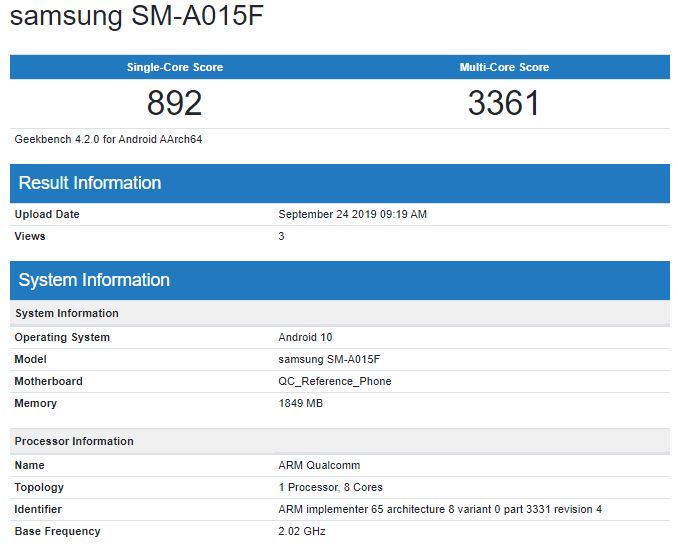Click the 2.02 GHz base frequency value
678x552 pixels.
[301, 531]
